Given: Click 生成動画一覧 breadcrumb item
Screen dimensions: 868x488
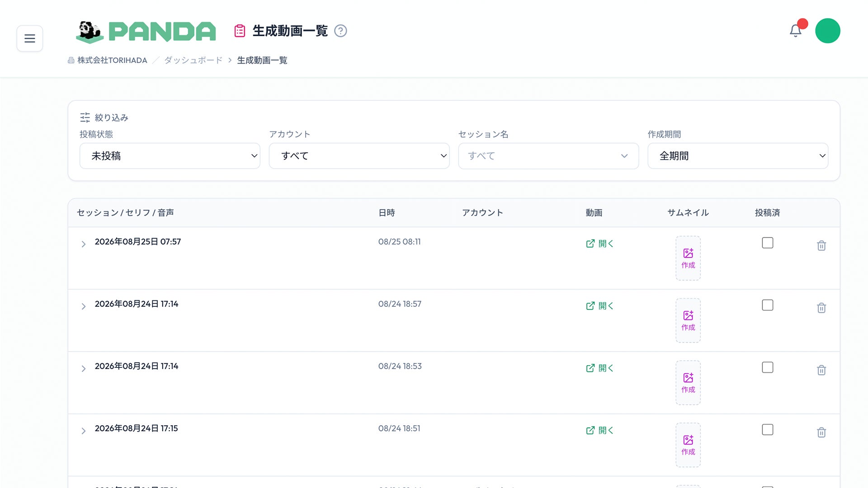Looking at the screenshot, I should pos(262,60).
